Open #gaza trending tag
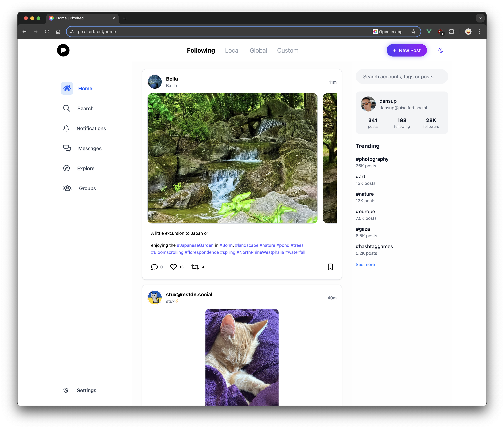 (363, 229)
